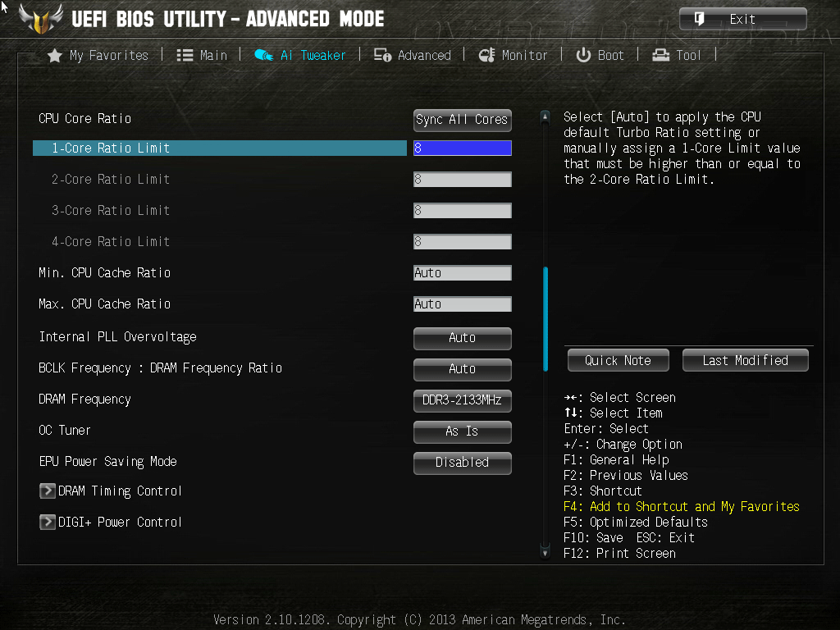Image resolution: width=840 pixels, height=630 pixels.
Task: Select BCLK Frequency : DRAM Frequency Ratio label
Action: click(x=160, y=368)
